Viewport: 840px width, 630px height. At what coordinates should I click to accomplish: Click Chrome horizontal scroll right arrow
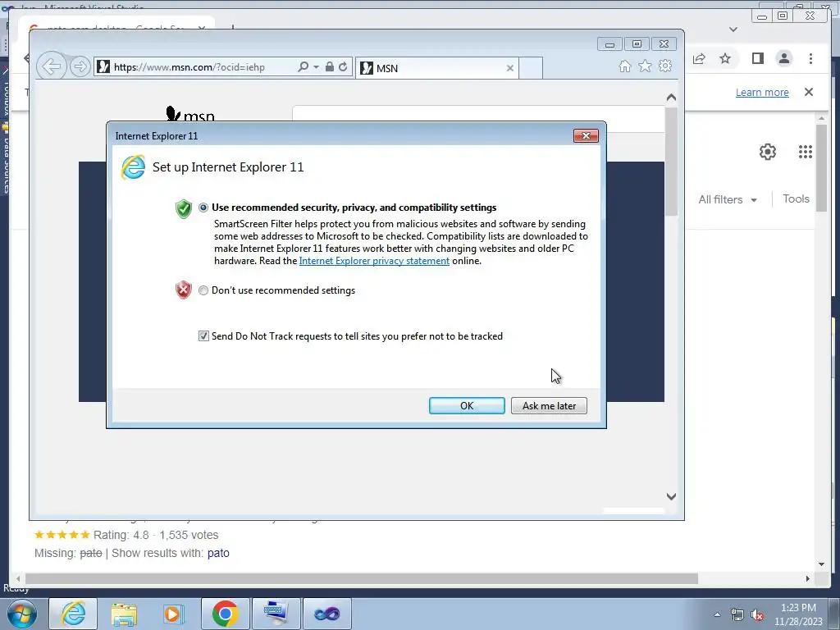(x=808, y=578)
